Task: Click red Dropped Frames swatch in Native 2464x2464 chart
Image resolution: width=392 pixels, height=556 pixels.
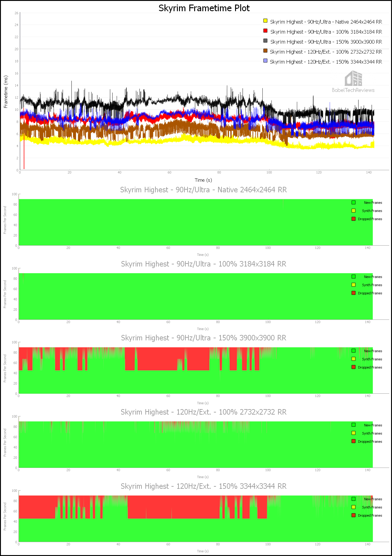Action: (354, 219)
